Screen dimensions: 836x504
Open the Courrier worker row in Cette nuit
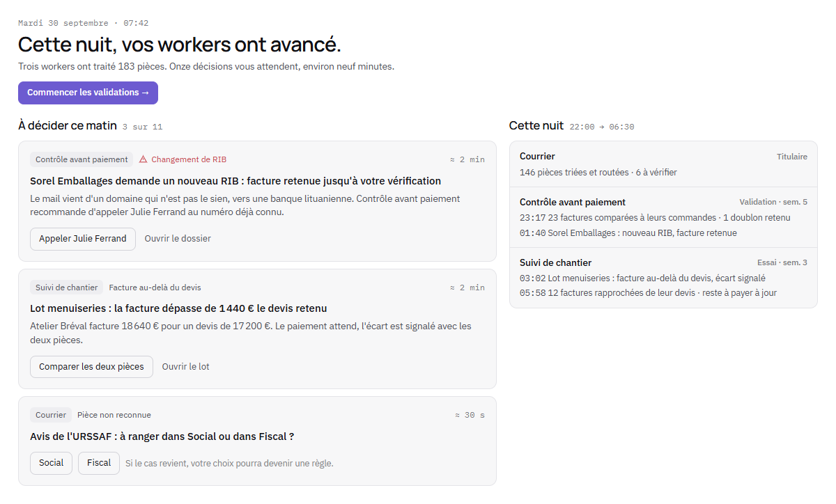(x=663, y=164)
